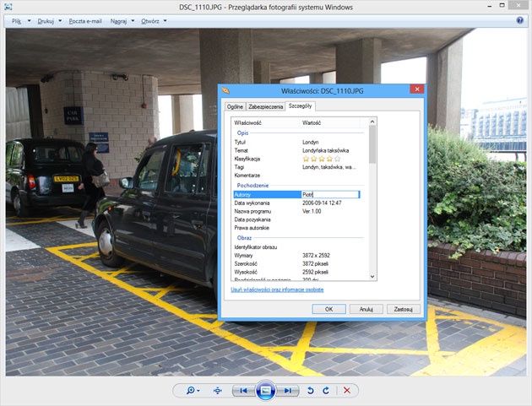This screenshot has height=406, width=532.
Task: Close the Właściwości dialog
Action: point(417,89)
